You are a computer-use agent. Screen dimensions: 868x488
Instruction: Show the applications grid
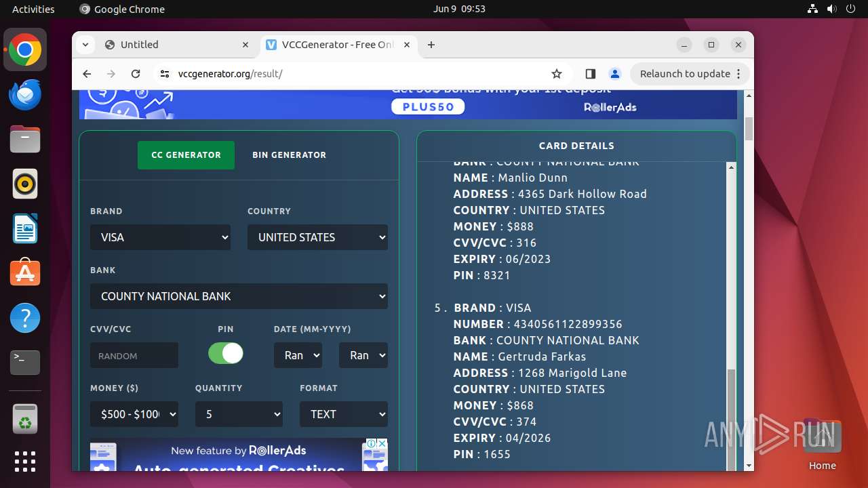(25, 462)
